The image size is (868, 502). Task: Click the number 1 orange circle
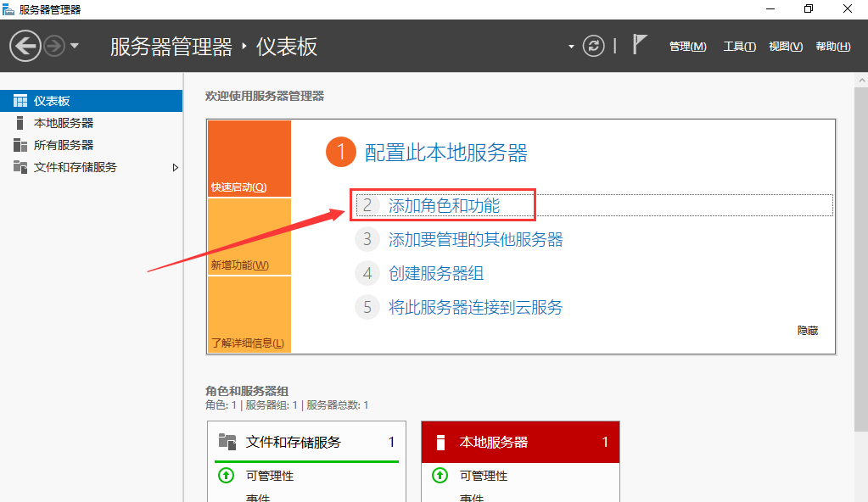point(341,152)
